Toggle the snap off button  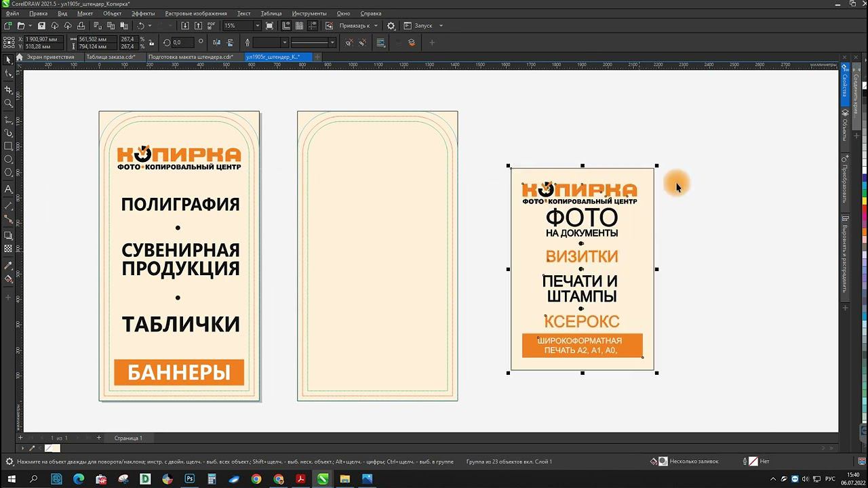pyautogui.click(x=329, y=26)
